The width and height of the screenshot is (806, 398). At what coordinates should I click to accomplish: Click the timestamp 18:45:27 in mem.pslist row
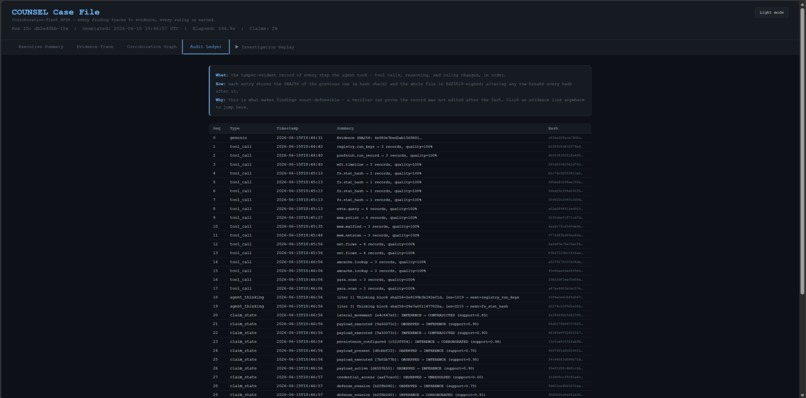(299, 218)
